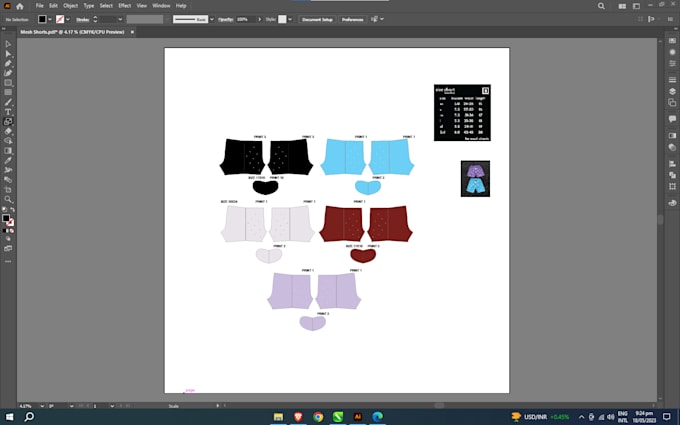This screenshot has width=680, height=425.
Task: Click the Document Setup button
Action: [x=317, y=20]
